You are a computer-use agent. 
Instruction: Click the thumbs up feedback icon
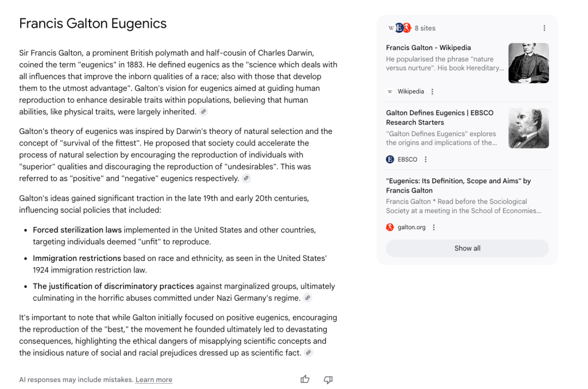[x=305, y=379]
